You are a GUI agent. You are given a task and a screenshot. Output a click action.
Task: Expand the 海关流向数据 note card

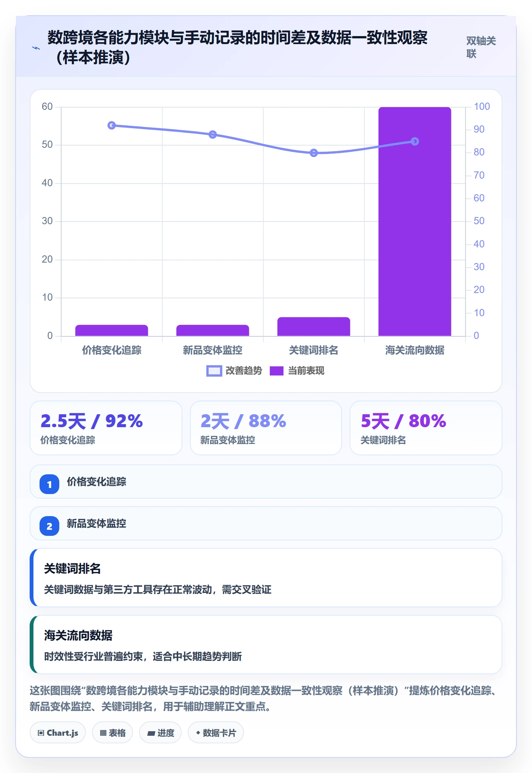click(266, 645)
